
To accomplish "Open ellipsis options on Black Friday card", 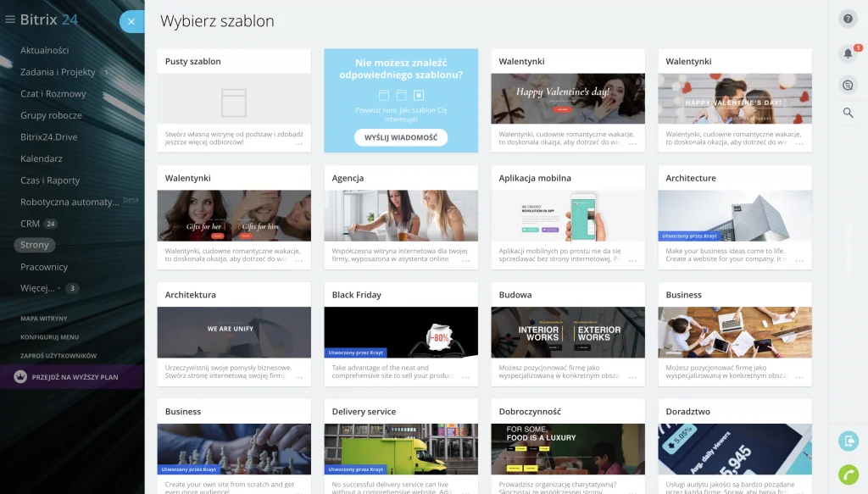I will tap(465, 378).
